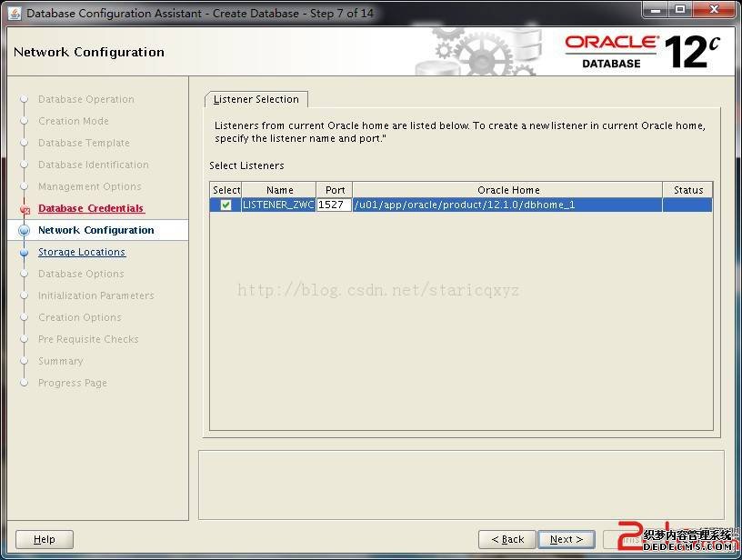The height and width of the screenshot is (560, 742).
Task: Click the Java icon in title bar
Action: pyautogui.click(x=15, y=13)
